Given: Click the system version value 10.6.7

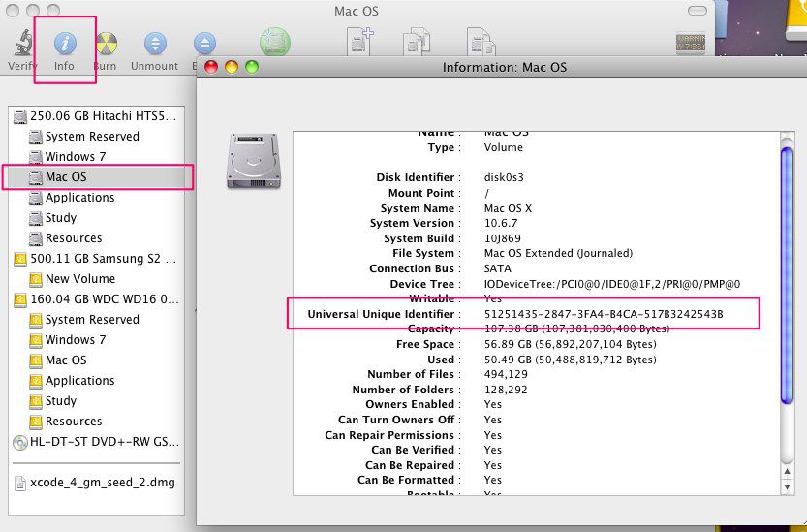Looking at the screenshot, I should (x=501, y=224).
